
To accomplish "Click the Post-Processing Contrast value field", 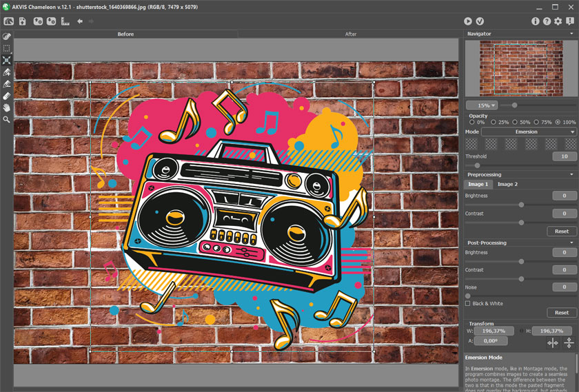I will [565, 270].
